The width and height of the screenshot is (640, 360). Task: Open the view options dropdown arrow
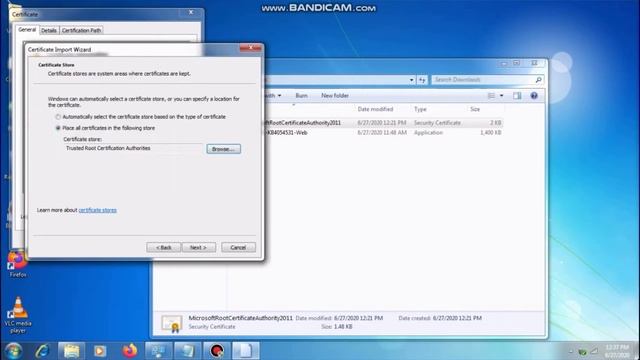tap(502, 96)
